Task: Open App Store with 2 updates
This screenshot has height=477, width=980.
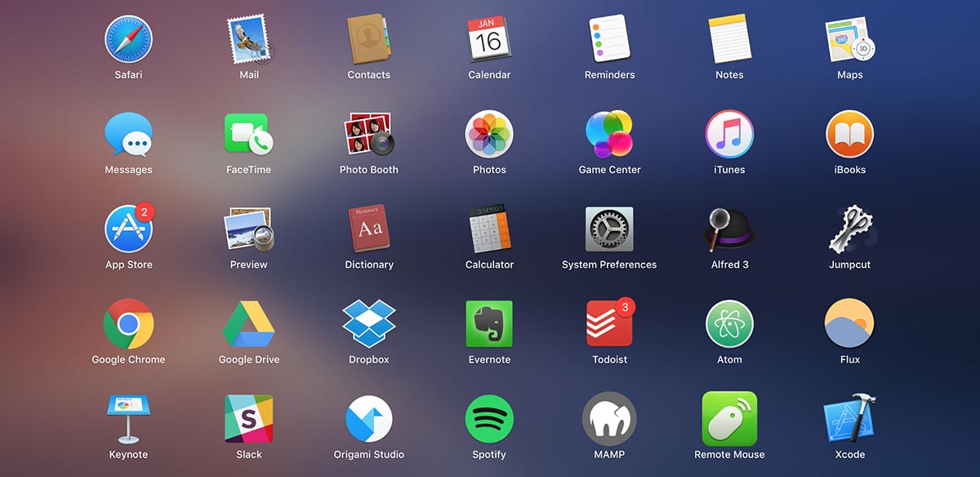Action: pyautogui.click(x=128, y=229)
